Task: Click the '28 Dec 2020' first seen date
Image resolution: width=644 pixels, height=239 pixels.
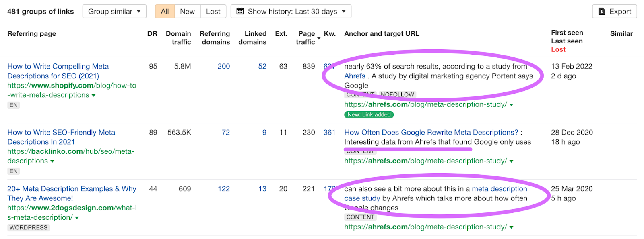Action: (572, 132)
